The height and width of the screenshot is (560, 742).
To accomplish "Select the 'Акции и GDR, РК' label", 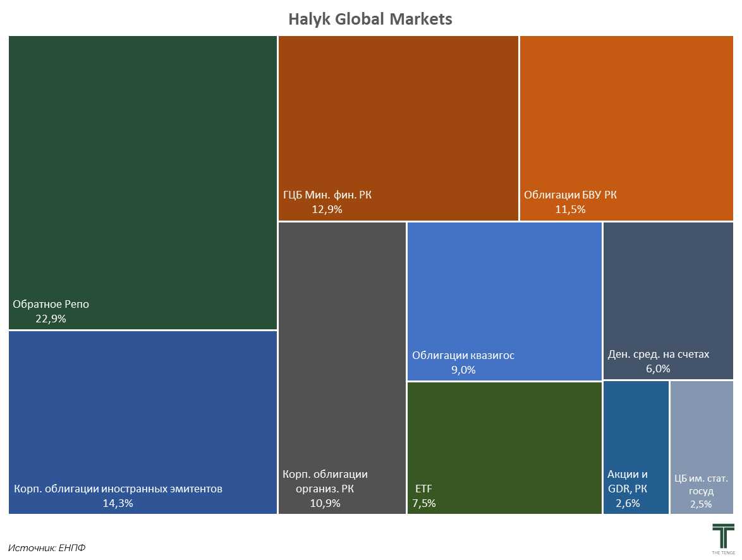I will pos(628,481).
